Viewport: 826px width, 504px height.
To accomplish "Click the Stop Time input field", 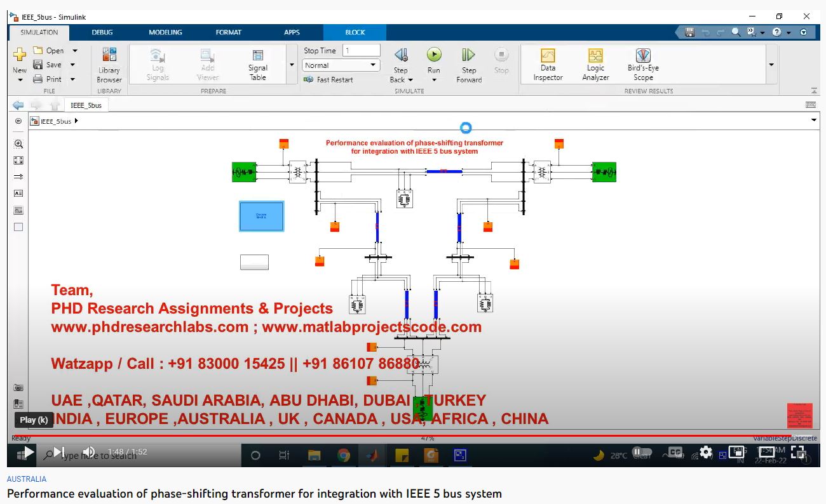I will (361, 50).
